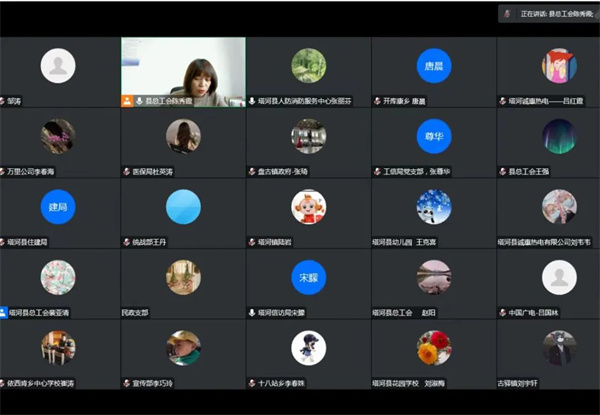The image size is (600, 415).
Task: Open the live video tile of 县总工会陈秀霞
Action: point(183,66)
